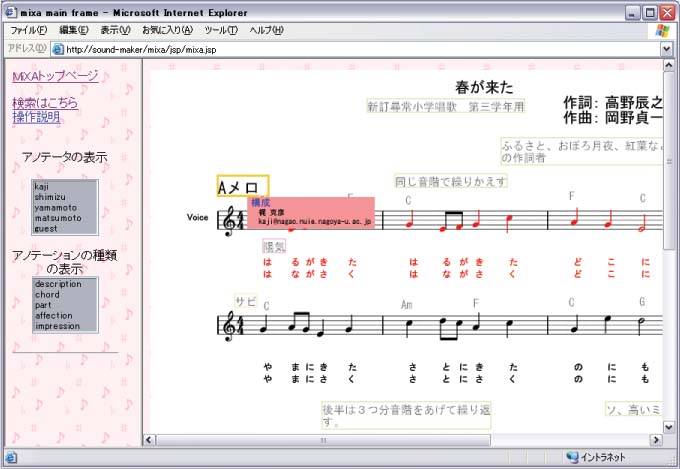Select annotator shimizu in the list

coord(65,197)
